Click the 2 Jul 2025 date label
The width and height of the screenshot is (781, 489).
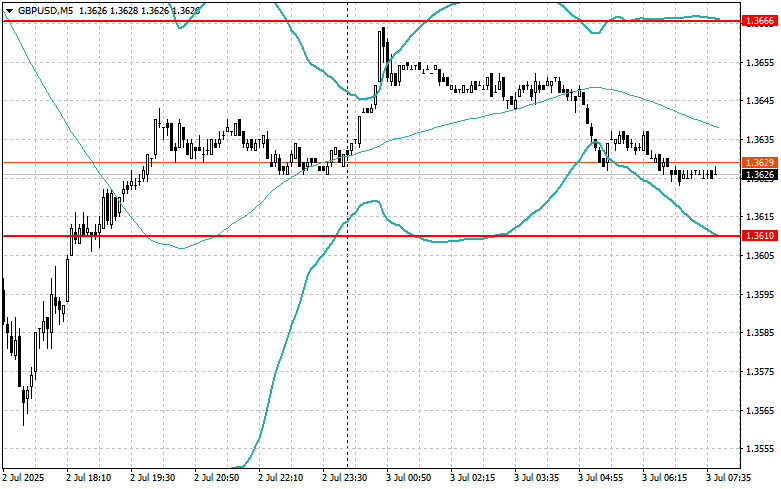pos(23,478)
